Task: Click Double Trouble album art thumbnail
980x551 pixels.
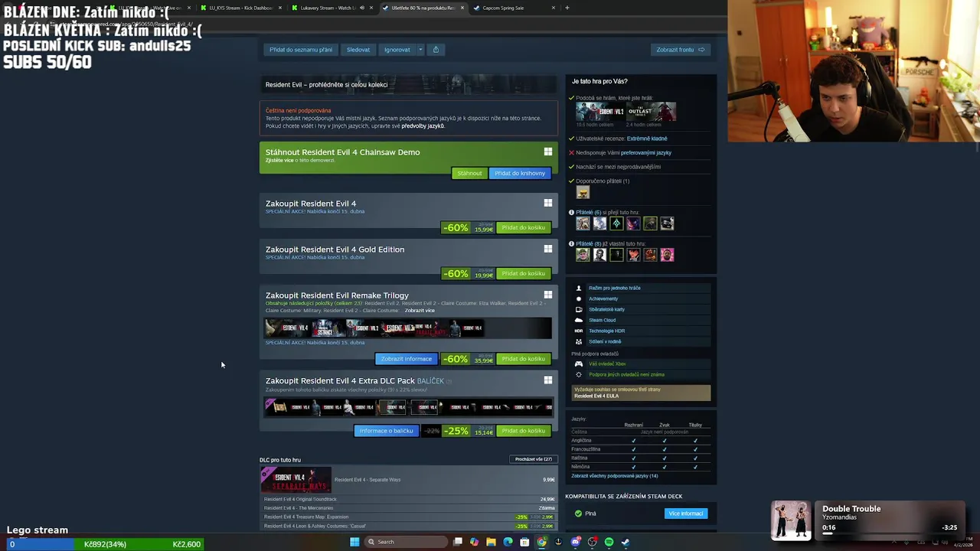Action: tap(791, 520)
